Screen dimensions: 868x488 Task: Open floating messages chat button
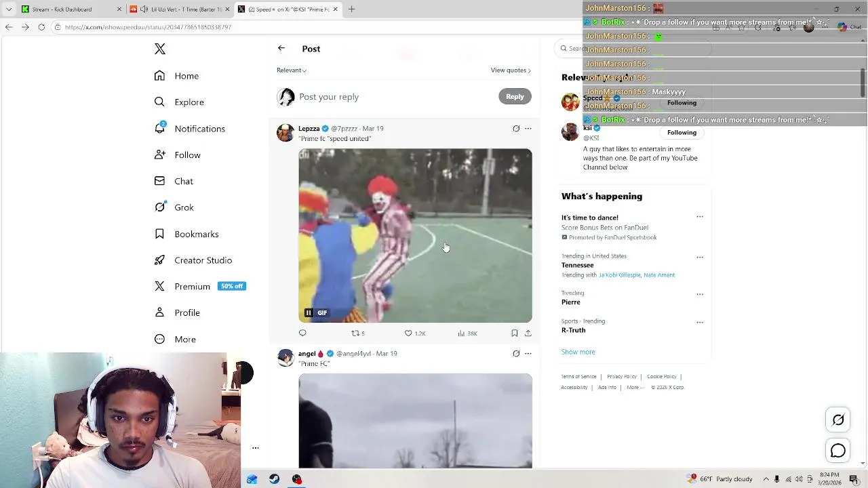click(x=838, y=451)
